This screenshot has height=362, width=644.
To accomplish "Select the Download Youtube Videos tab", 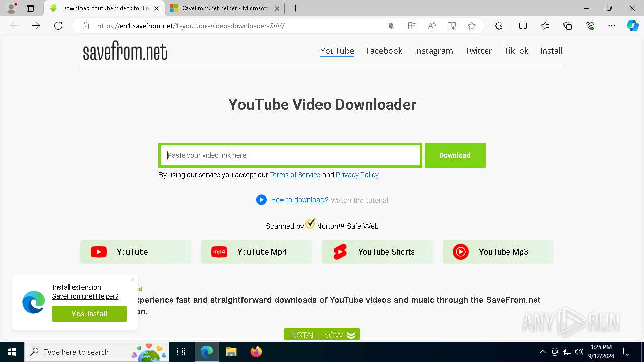I will pos(104,8).
